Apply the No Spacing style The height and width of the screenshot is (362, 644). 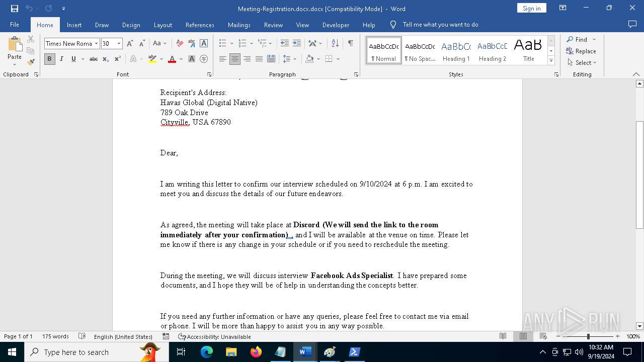pyautogui.click(x=420, y=51)
